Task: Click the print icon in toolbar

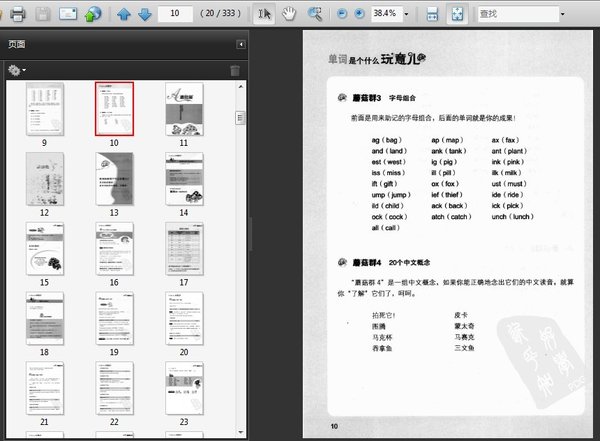Action: [18, 14]
